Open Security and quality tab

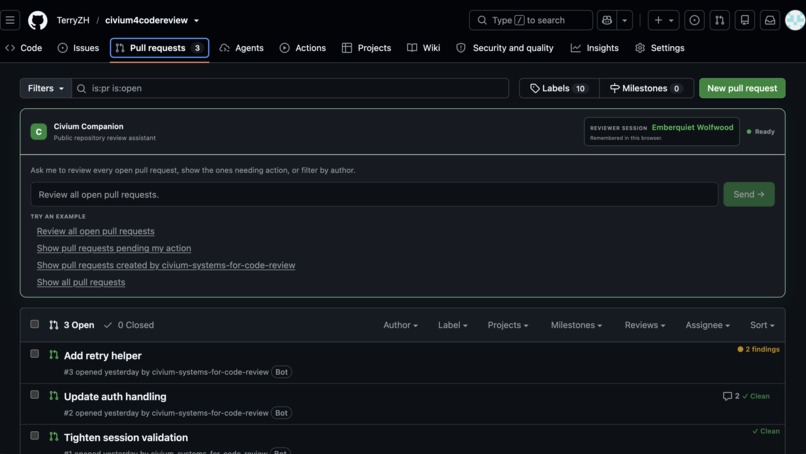(x=505, y=48)
